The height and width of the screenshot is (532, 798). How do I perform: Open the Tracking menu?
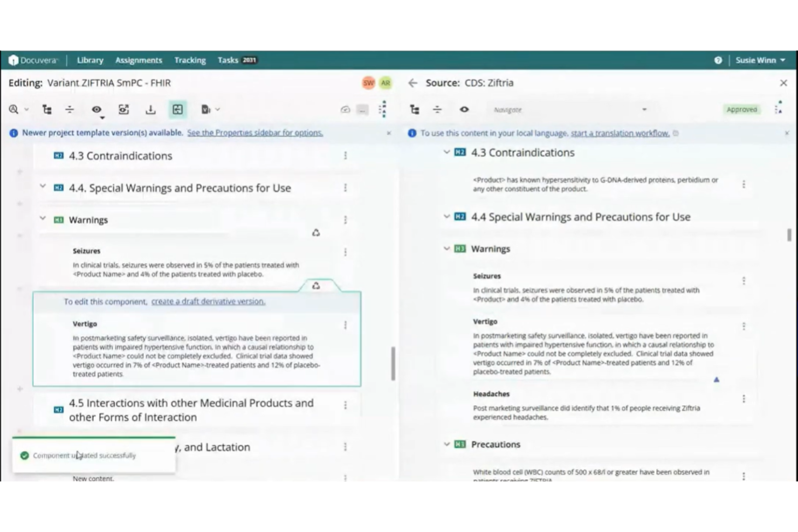click(x=190, y=60)
